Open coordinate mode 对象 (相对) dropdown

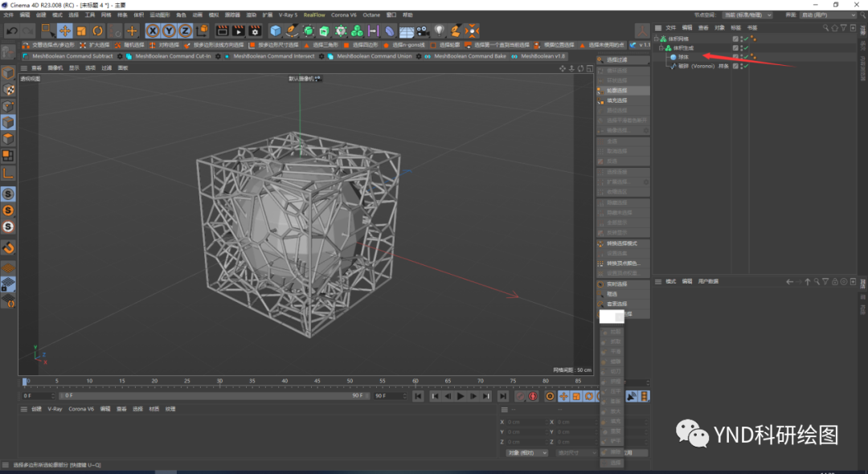[526, 453]
